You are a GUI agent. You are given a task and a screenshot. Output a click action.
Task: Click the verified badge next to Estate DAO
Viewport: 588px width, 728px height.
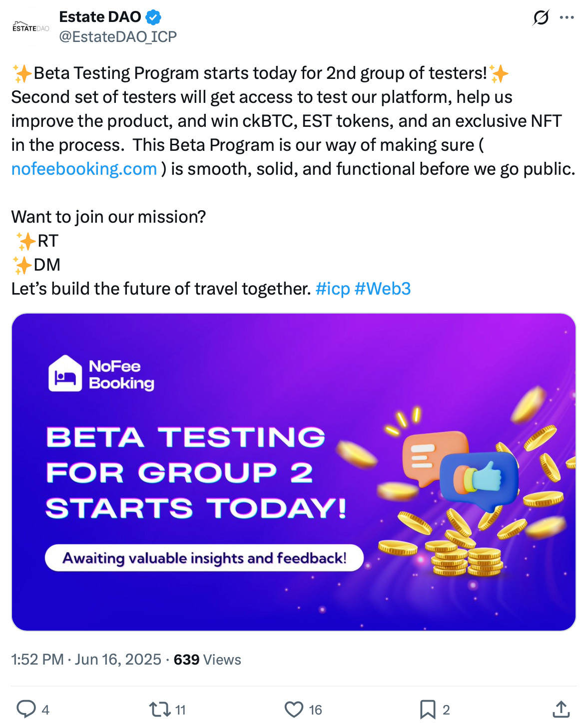(x=152, y=16)
